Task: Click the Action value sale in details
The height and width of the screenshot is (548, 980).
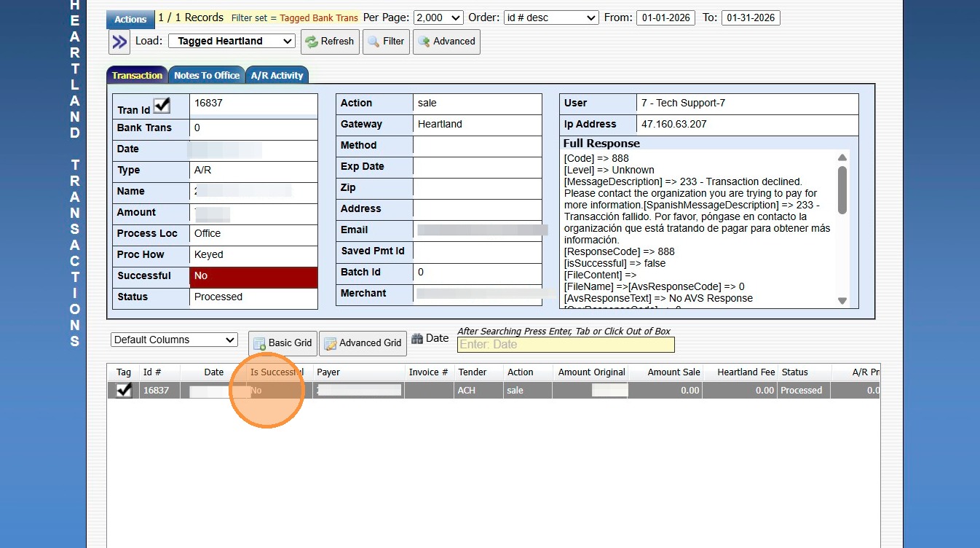Action: [x=427, y=103]
